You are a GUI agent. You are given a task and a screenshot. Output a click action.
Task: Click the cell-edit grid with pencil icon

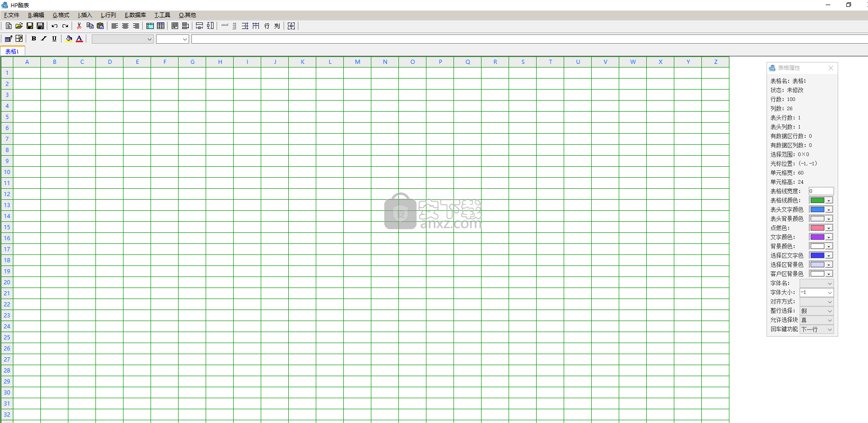[x=19, y=39]
